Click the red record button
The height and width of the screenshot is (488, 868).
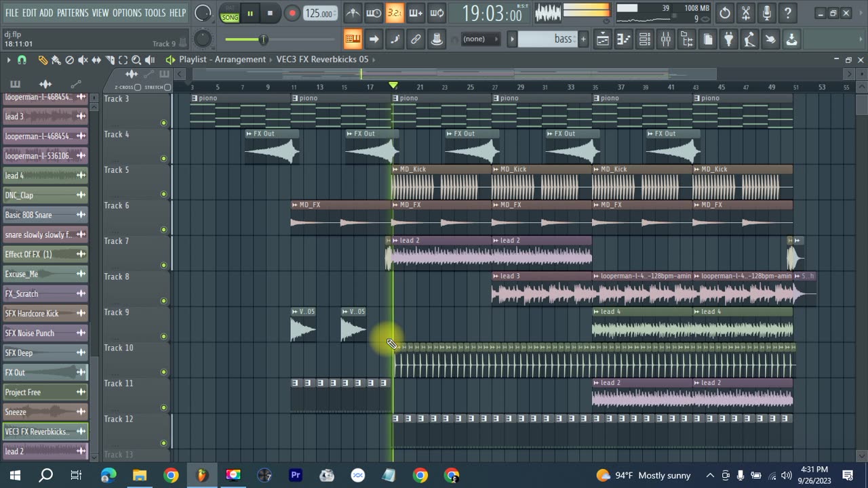pos(292,13)
